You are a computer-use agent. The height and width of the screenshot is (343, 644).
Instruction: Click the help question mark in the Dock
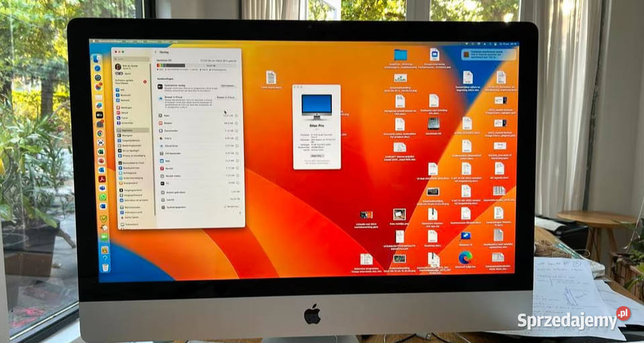coord(105,258)
